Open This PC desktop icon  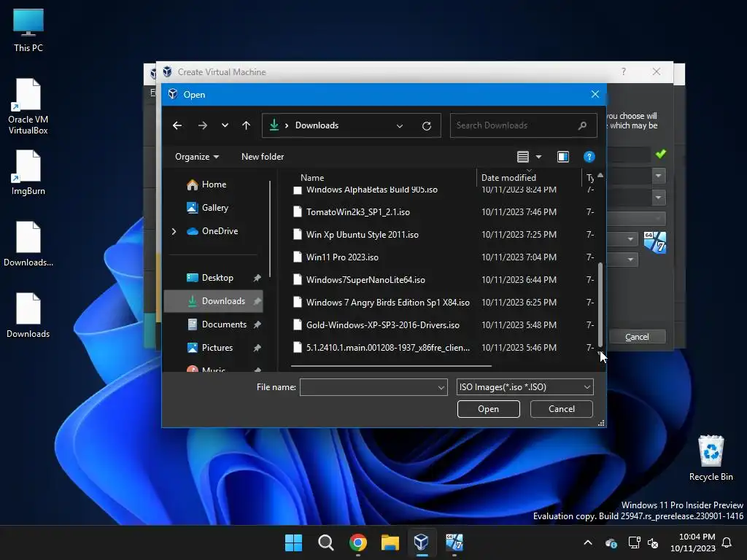[x=28, y=30]
